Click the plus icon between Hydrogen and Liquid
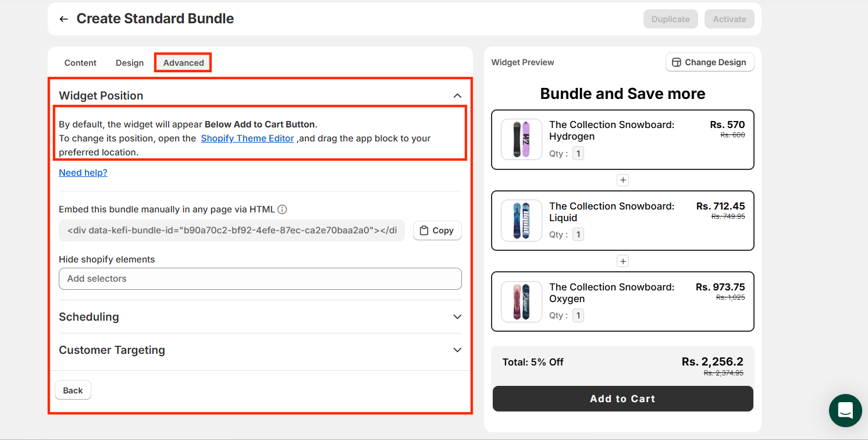 click(x=622, y=180)
